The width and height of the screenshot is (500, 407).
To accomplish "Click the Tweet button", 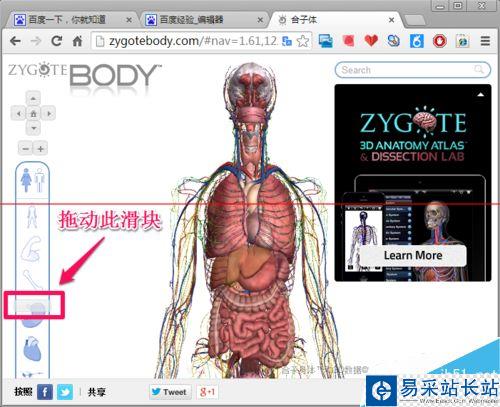I will pos(170,392).
